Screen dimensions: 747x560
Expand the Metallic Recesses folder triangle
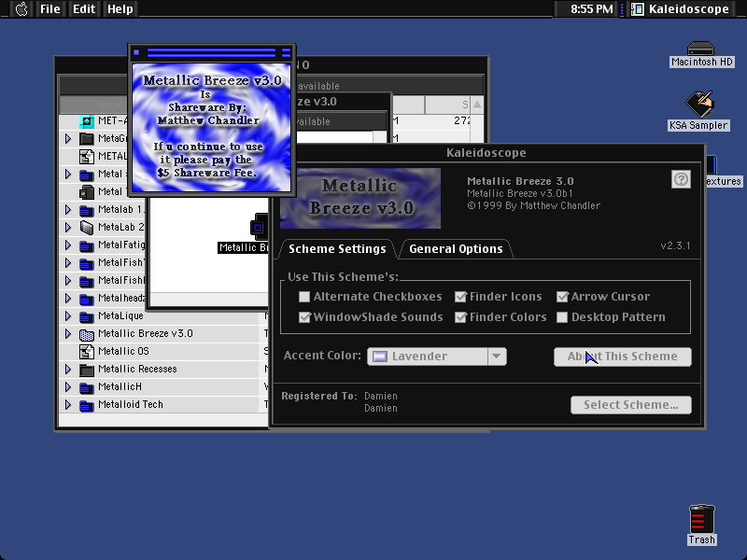(x=68, y=369)
